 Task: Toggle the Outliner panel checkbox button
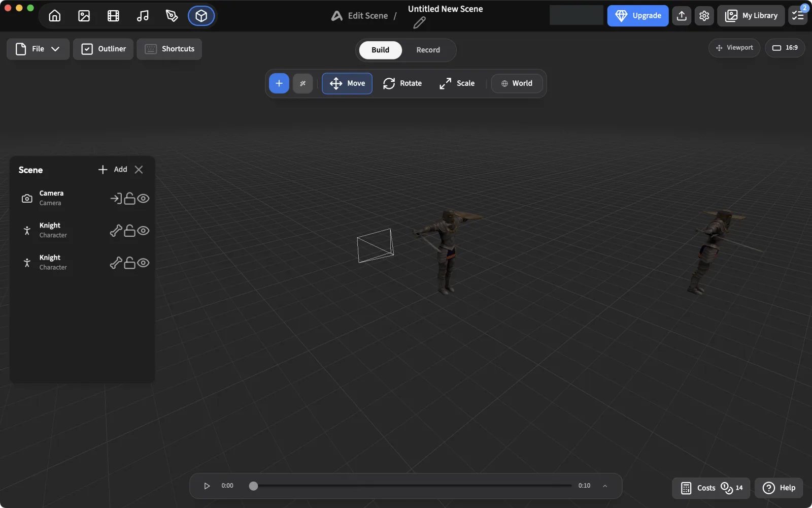pos(104,49)
